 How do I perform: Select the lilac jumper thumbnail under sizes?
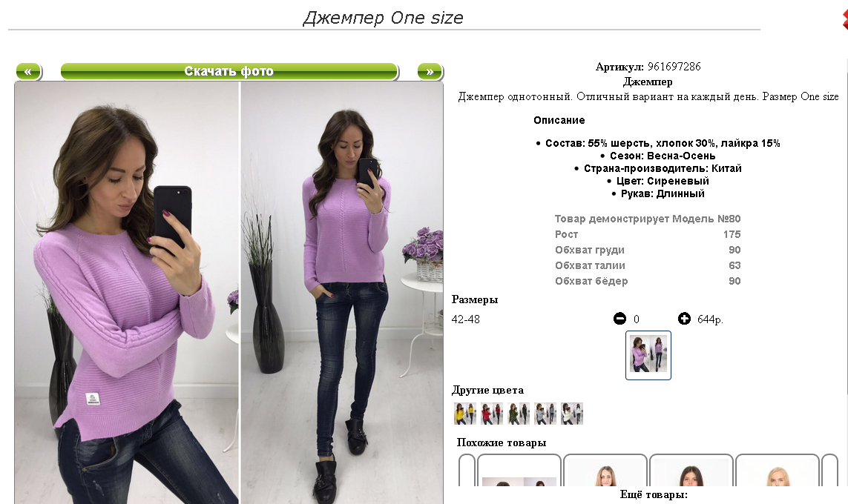point(648,355)
